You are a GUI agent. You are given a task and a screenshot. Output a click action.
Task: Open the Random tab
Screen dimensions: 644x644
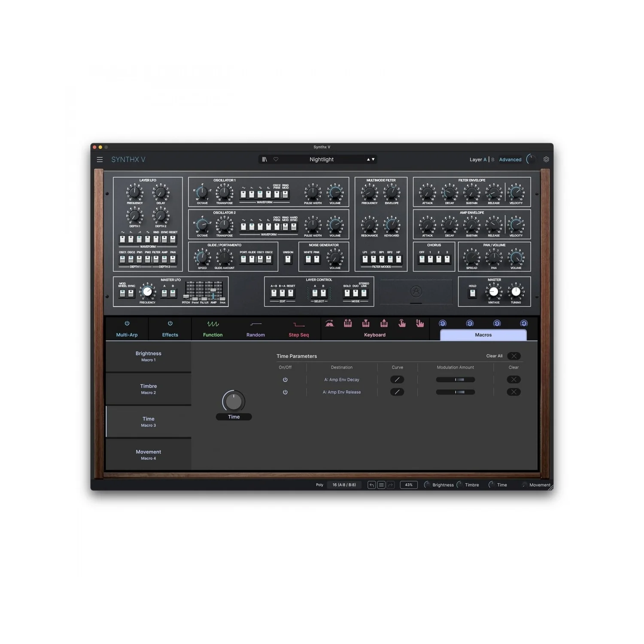click(x=256, y=335)
